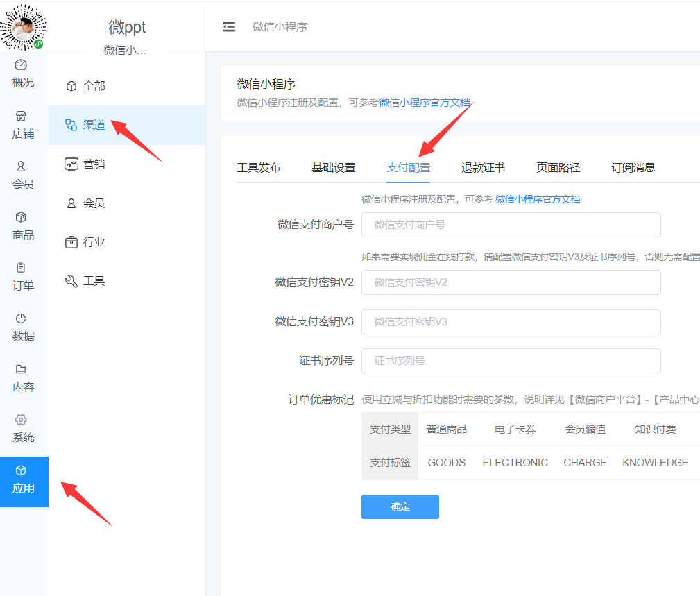Click the QR code avatar thumbnail
Viewport: 700px width, 596px height.
tap(24, 26)
